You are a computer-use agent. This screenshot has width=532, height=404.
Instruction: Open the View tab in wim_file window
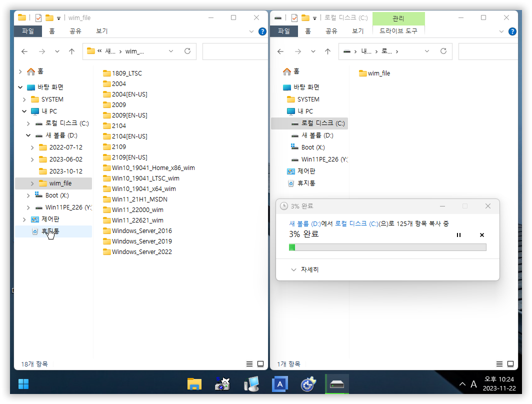click(x=102, y=31)
